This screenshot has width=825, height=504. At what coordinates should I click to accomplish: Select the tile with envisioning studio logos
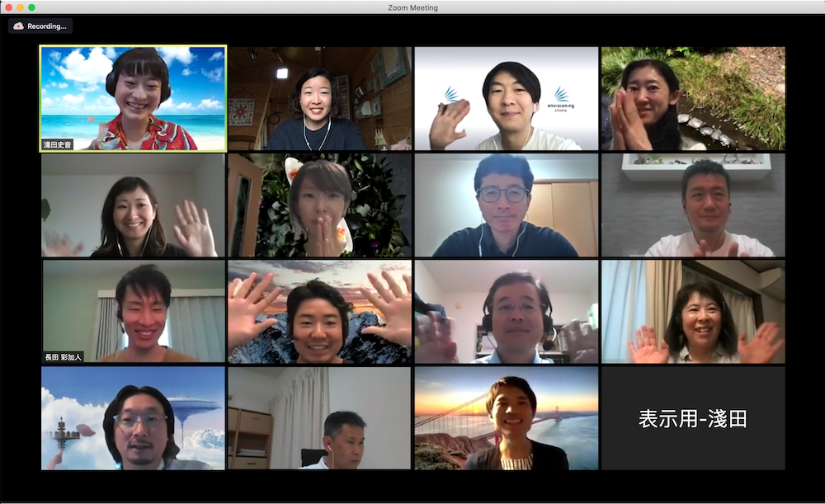[506, 98]
